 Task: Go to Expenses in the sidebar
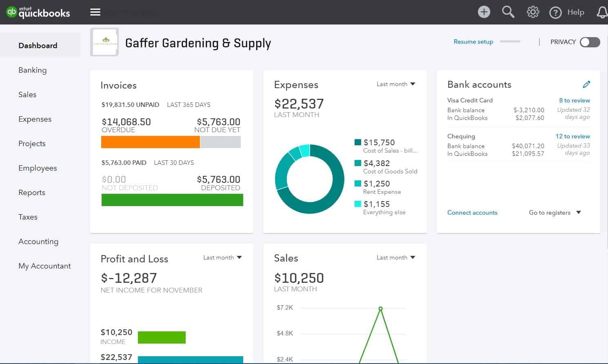pyautogui.click(x=35, y=119)
